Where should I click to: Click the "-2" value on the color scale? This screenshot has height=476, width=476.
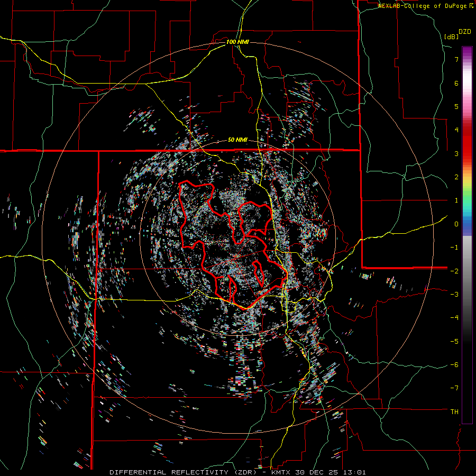(454, 271)
